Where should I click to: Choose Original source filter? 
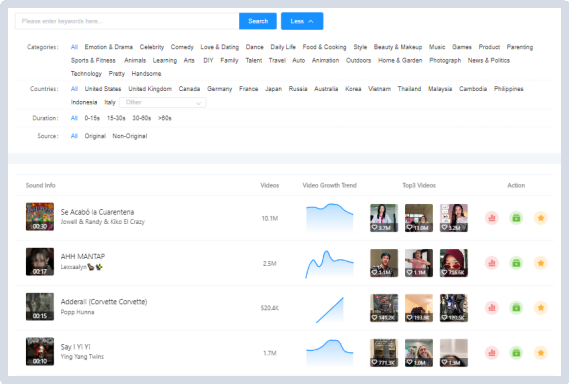coord(95,136)
